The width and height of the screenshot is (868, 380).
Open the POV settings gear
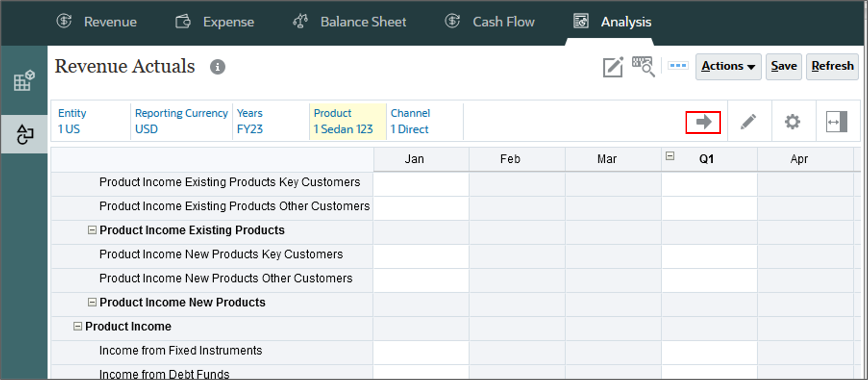pyautogui.click(x=792, y=122)
